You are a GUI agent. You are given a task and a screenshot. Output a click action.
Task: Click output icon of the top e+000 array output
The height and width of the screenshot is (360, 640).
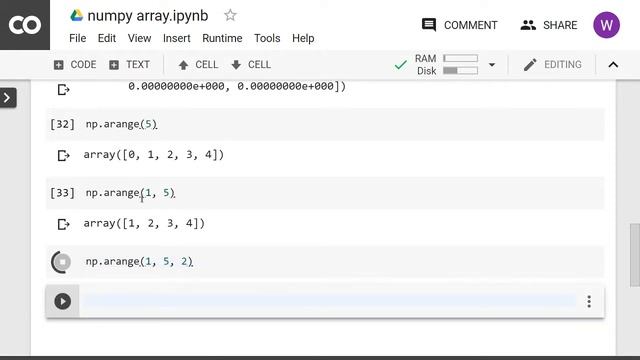pyautogui.click(x=63, y=89)
